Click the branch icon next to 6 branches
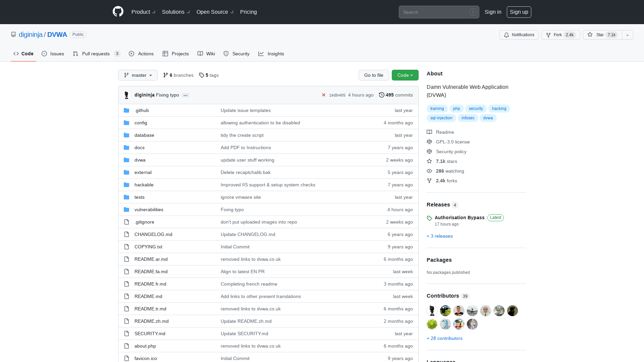 166,75
